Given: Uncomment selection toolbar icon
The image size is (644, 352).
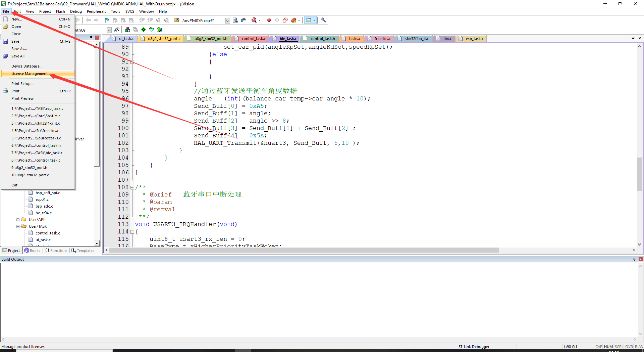Looking at the screenshot, I should click(x=166, y=20).
